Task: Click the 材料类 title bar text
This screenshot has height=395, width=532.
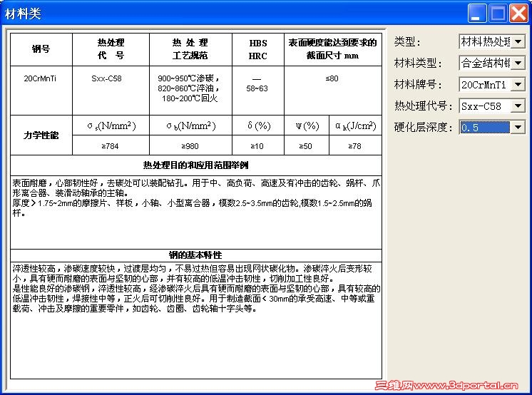Action: (x=23, y=14)
